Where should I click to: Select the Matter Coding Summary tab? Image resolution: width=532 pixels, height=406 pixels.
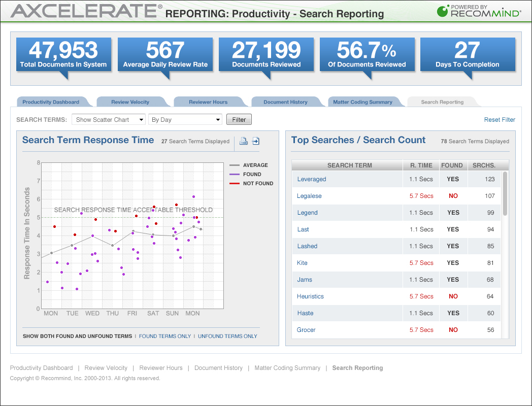click(362, 102)
